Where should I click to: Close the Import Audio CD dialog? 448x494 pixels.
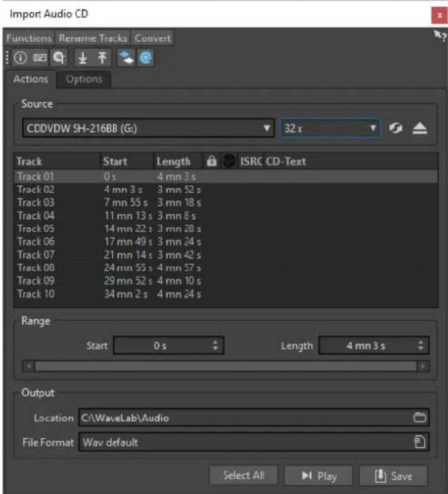click(x=439, y=15)
